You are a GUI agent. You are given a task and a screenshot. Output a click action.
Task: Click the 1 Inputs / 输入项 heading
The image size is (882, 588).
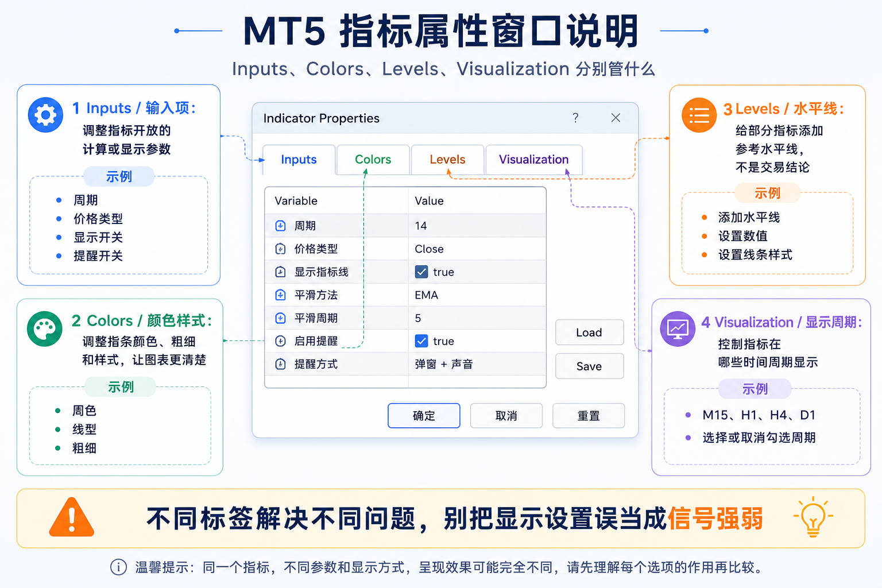click(x=134, y=108)
